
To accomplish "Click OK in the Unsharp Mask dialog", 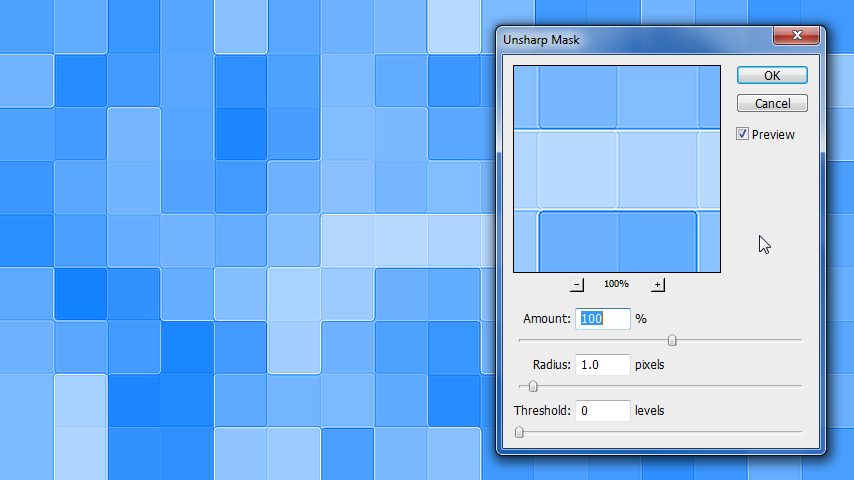I will (772, 75).
